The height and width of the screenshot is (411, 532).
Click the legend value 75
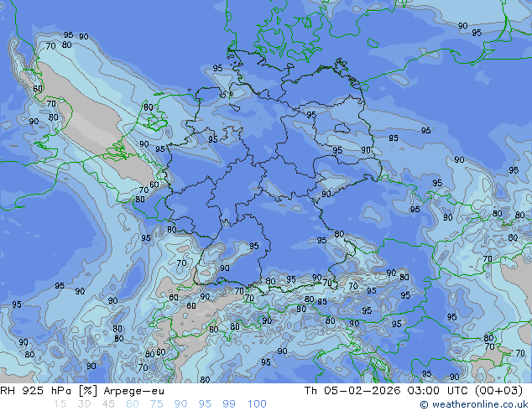pyautogui.click(x=156, y=404)
